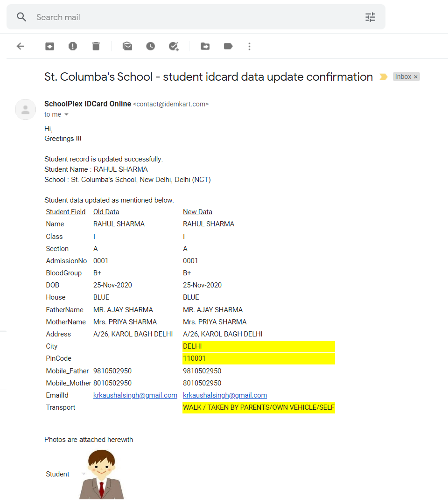Open the Move to folder icon
Viewport: 448px width, 504px height.
click(x=205, y=46)
